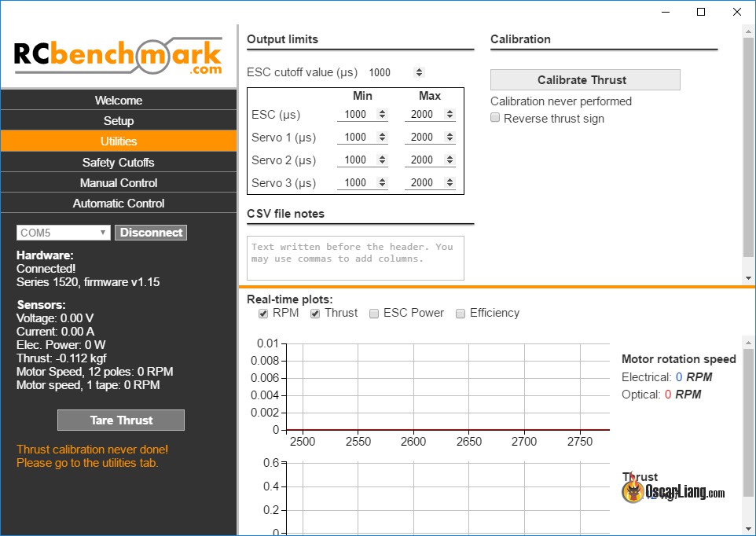Click 'Elec. Power: 0 W' reading

61,345
